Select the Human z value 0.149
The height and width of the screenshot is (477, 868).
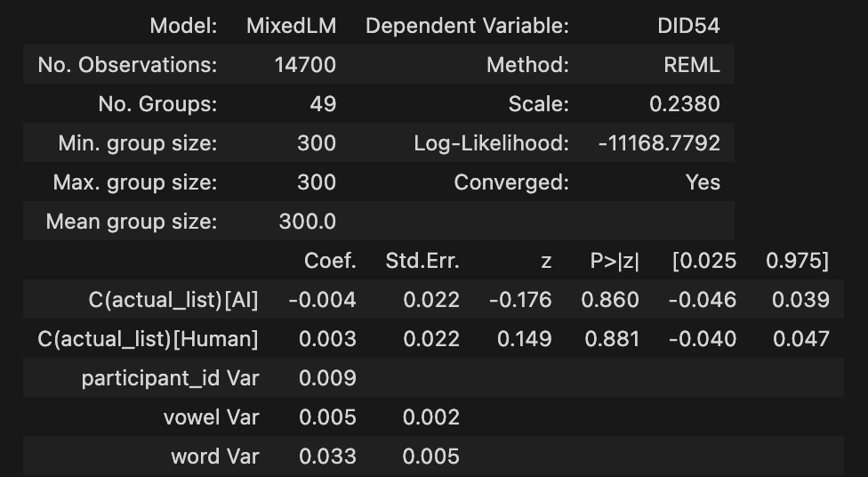[x=524, y=339]
